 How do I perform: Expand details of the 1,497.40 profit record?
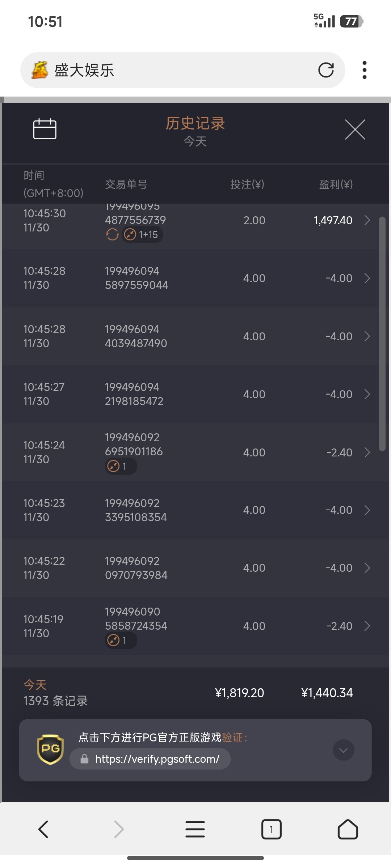click(367, 220)
